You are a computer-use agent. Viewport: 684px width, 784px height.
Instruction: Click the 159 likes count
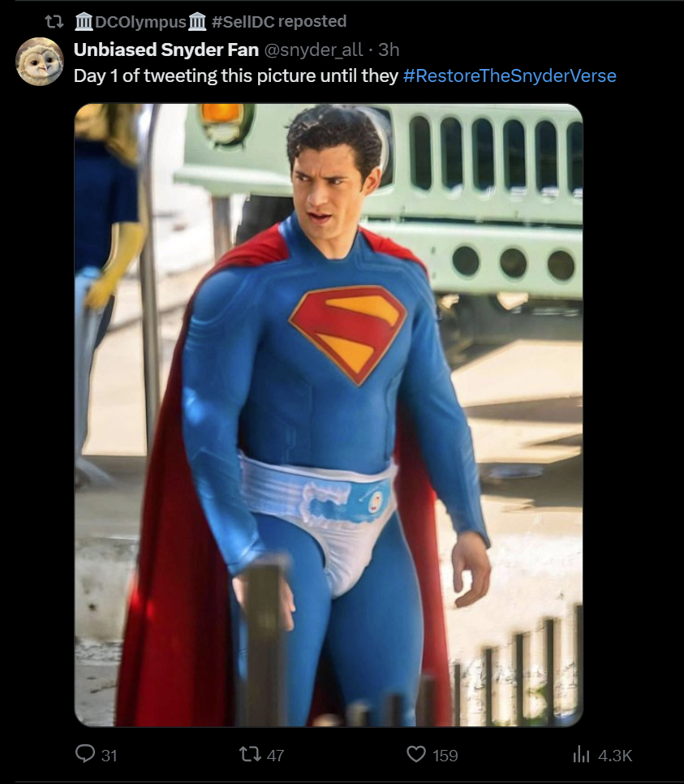445,755
